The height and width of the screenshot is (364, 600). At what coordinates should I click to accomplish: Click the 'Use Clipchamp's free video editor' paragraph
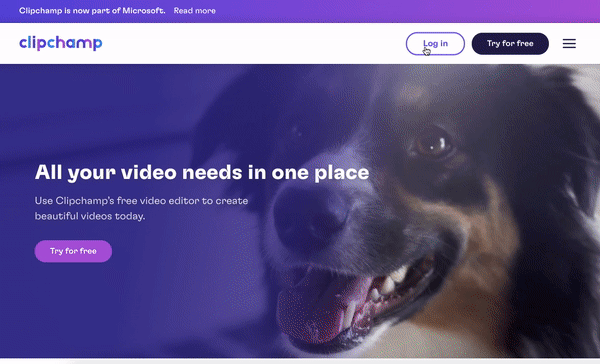tap(141, 208)
